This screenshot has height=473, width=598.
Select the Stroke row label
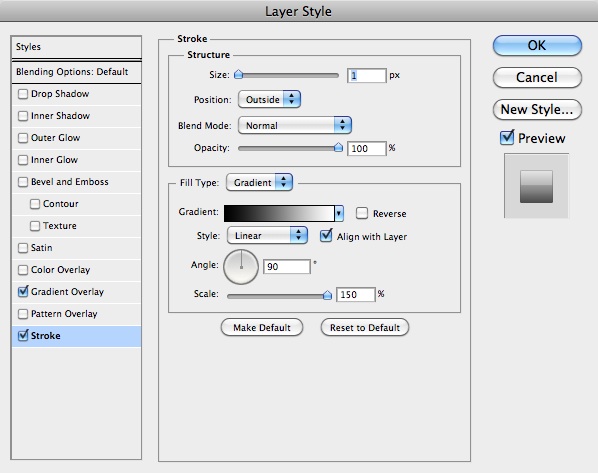pyautogui.click(x=46, y=336)
